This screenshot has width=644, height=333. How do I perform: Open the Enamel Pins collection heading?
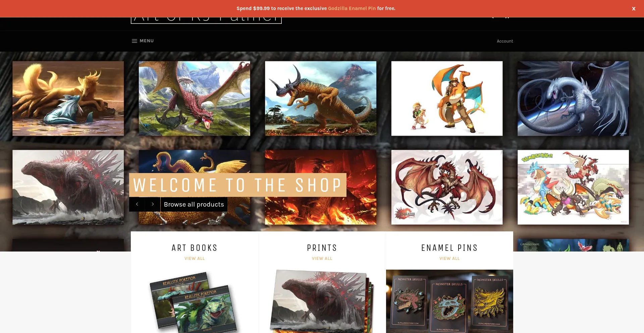click(x=449, y=248)
